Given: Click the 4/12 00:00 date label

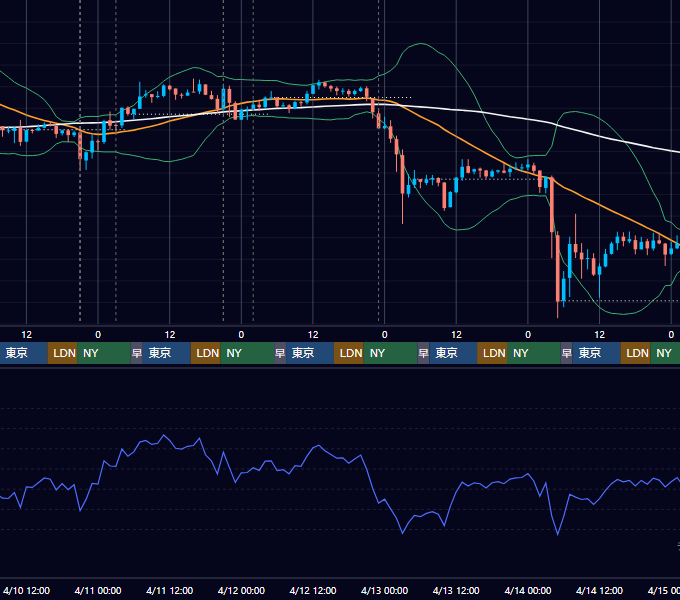Looking at the screenshot, I should click(241, 590).
